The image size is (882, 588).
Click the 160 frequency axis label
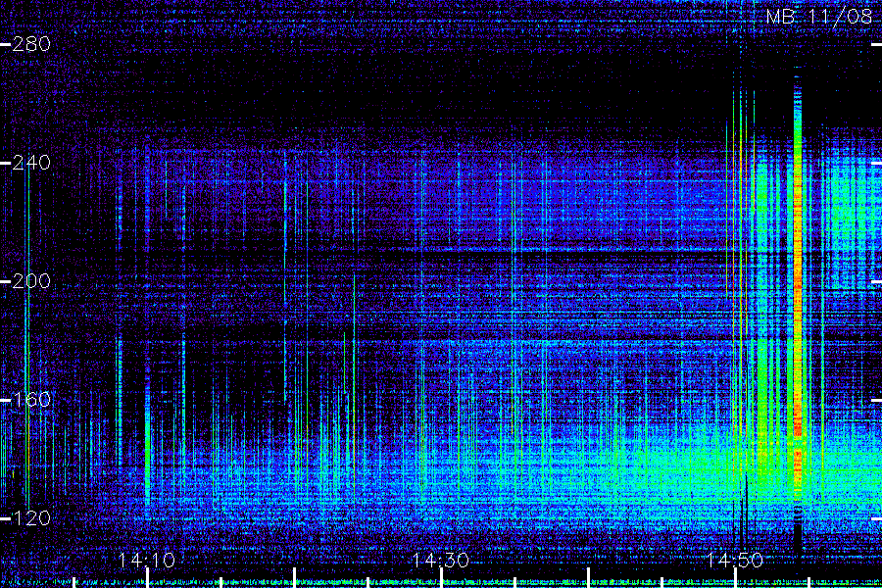[31, 400]
